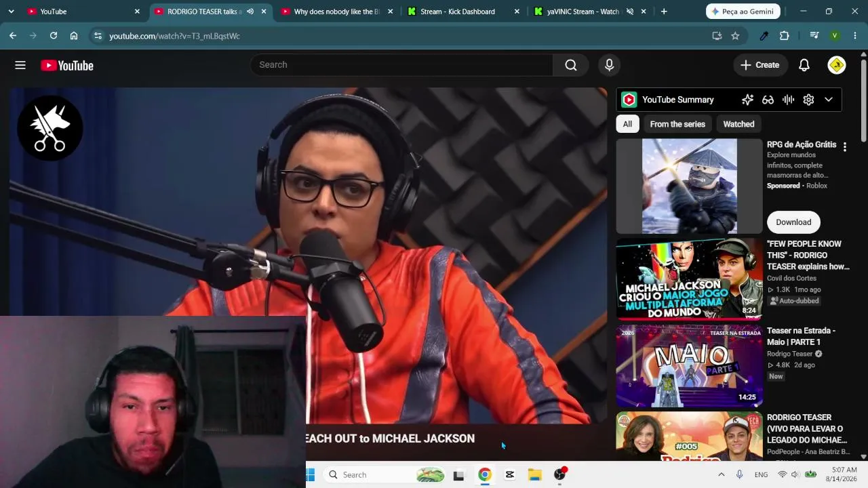Open the Covil dos Cortes channel link
Viewport: 868px width, 488px height.
pyautogui.click(x=791, y=278)
